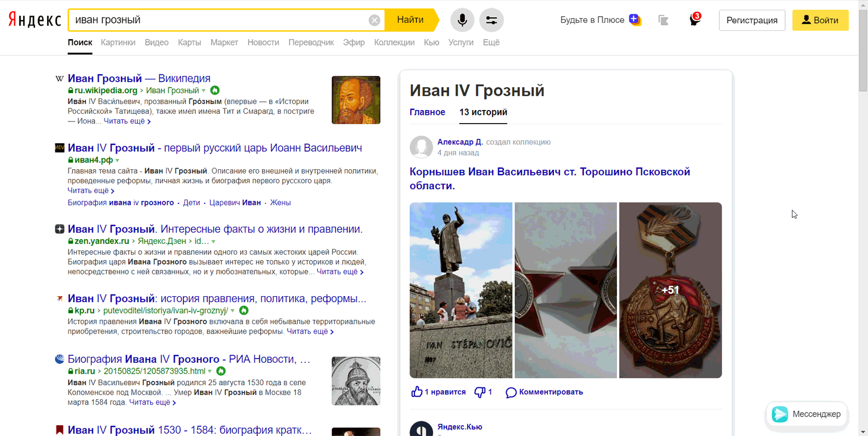Dislike the story with thumbs down icon
This screenshot has width=868, height=436.
[480, 392]
